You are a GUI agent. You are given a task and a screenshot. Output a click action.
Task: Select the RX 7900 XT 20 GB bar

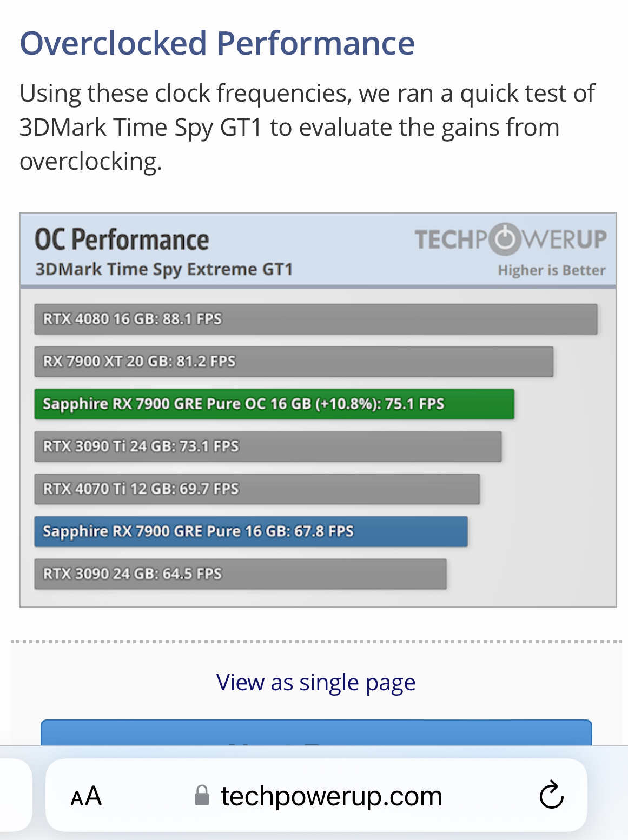point(294,362)
